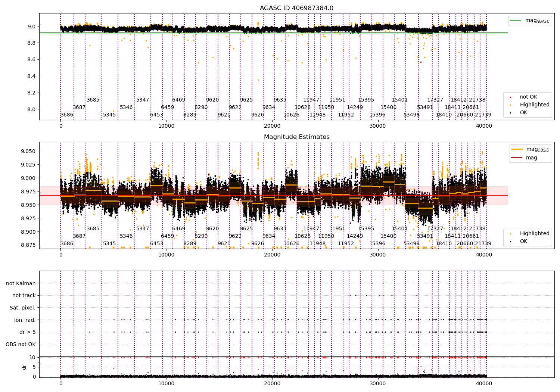Click the 'Sat. pixel.' row label
This screenshot has width=560, height=392.
tap(22, 308)
